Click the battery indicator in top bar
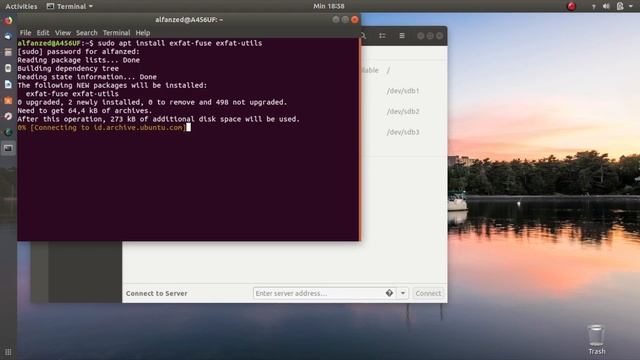Viewport: 640px width, 360px height. tap(620, 6)
